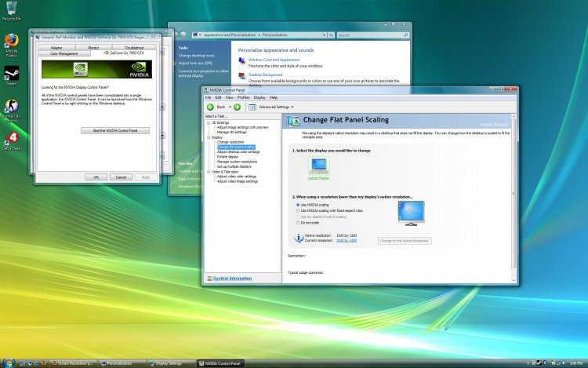Click the NVIDIA Control Panel vertical scrollbar

pyautogui.click(x=514, y=199)
